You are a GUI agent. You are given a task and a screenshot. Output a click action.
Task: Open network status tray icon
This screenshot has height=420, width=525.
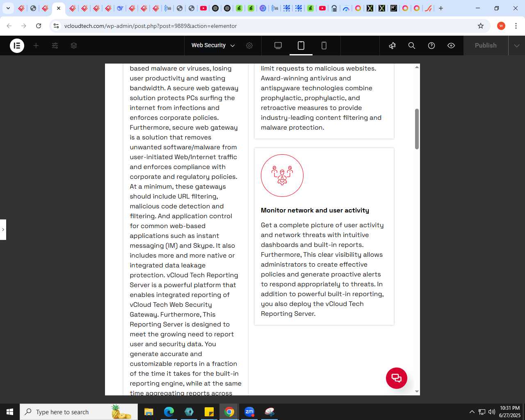[x=482, y=412]
